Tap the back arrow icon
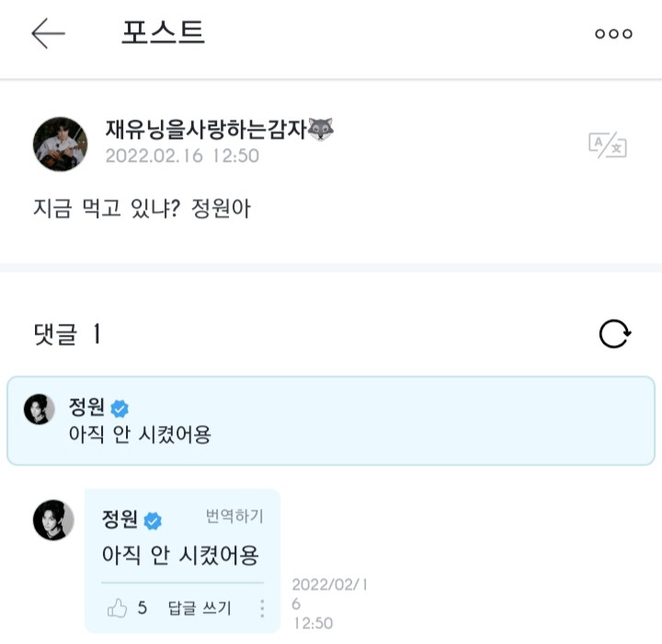 (x=48, y=34)
